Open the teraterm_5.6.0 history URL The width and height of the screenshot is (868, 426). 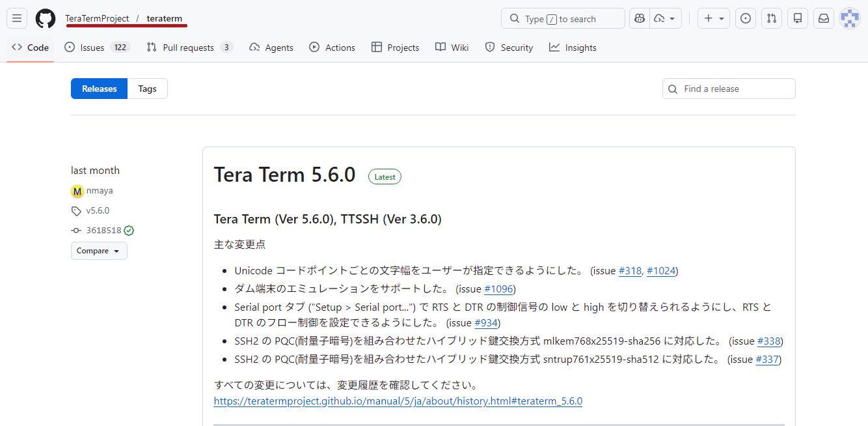[x=398, y=401]
